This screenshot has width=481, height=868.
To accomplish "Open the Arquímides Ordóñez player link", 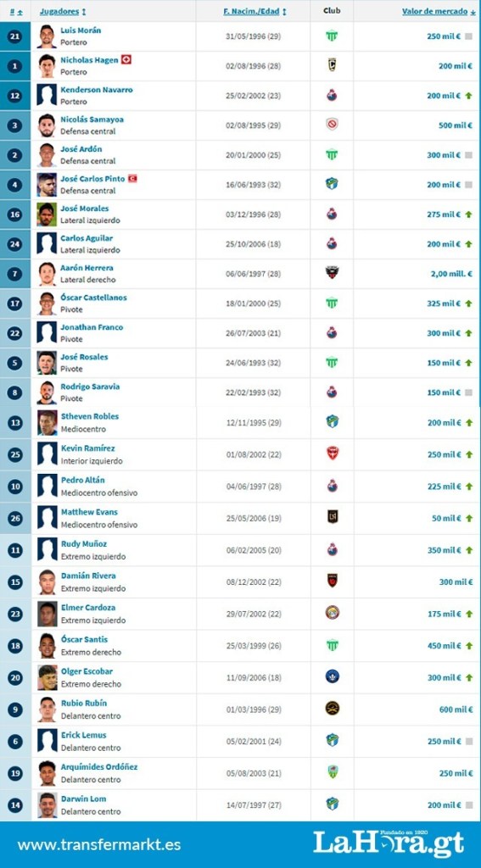I will 99,766.
